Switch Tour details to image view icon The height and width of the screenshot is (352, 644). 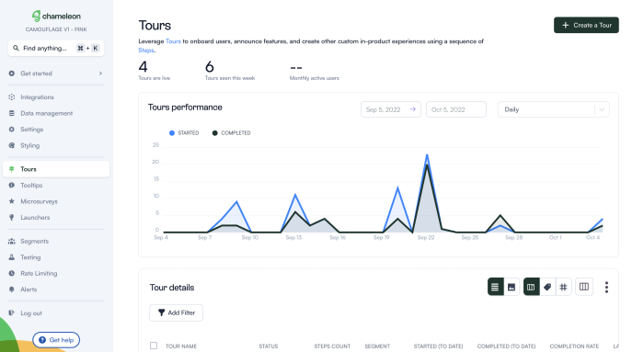click(512, 287)
